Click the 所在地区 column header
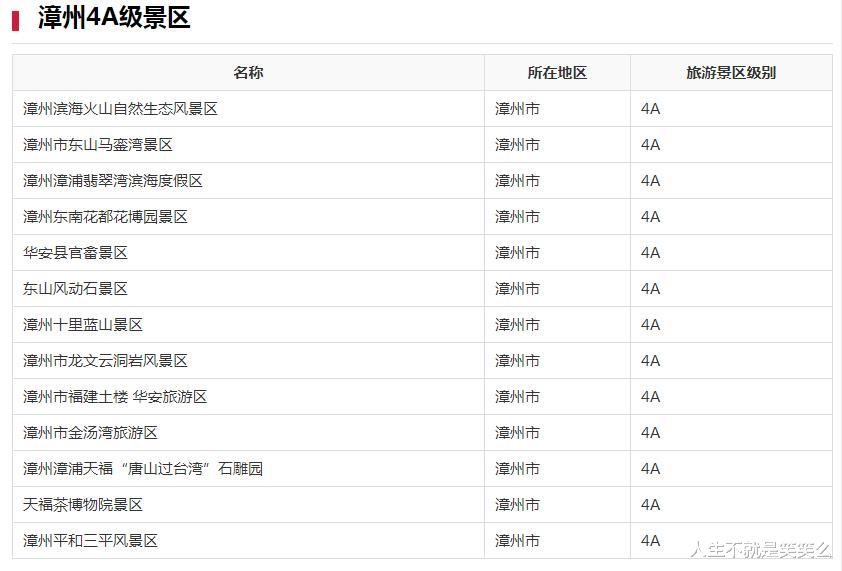 (x=557, y=73)
